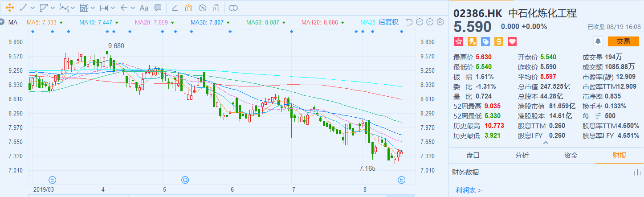The image size is (644, 197).
Task: Open the 利润表 link
Action: point(469,190)
